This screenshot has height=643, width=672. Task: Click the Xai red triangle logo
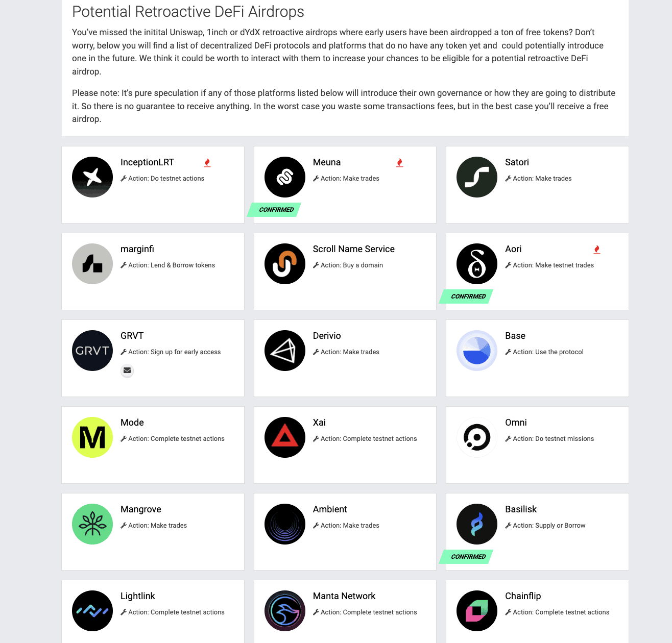[x=285, y=437]
